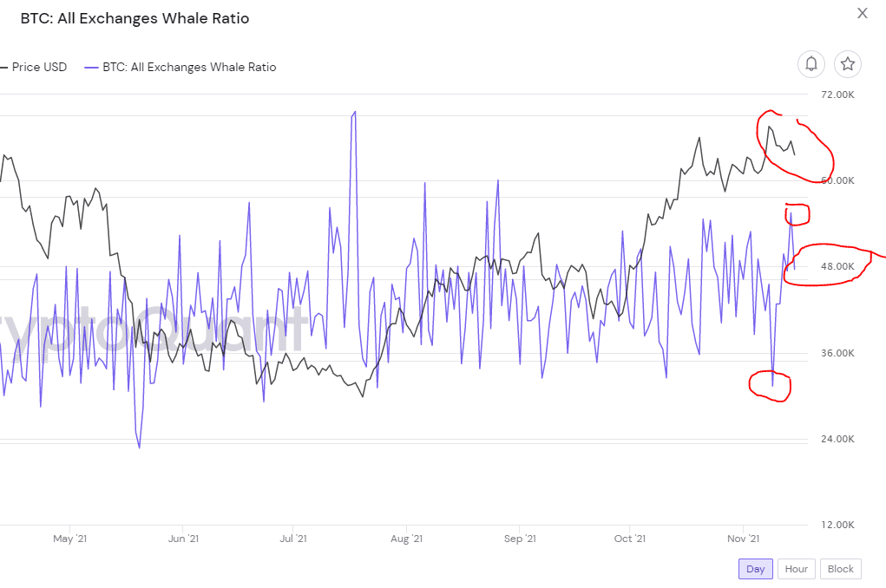Click the star favorite icon
This screenshot has height=588, width=886.
tap(848, 63)
